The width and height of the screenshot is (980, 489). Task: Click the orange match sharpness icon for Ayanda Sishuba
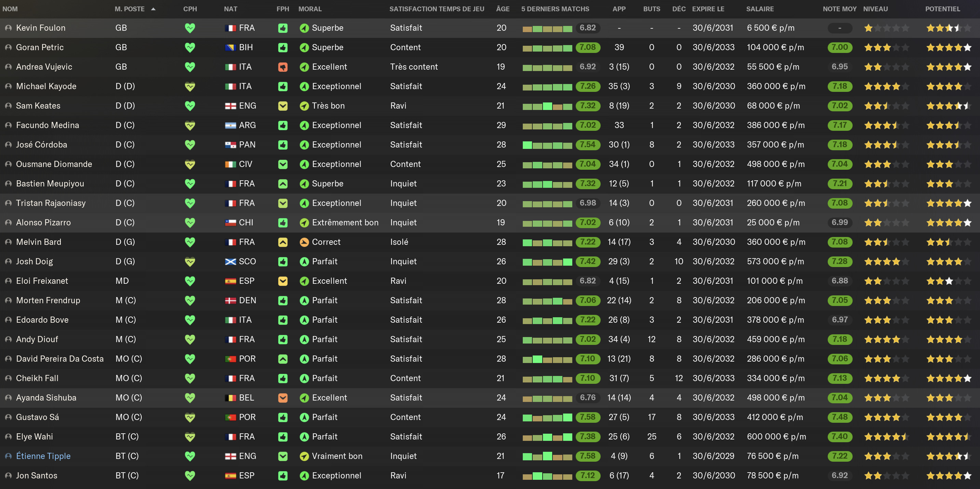[x=283, y=398]
